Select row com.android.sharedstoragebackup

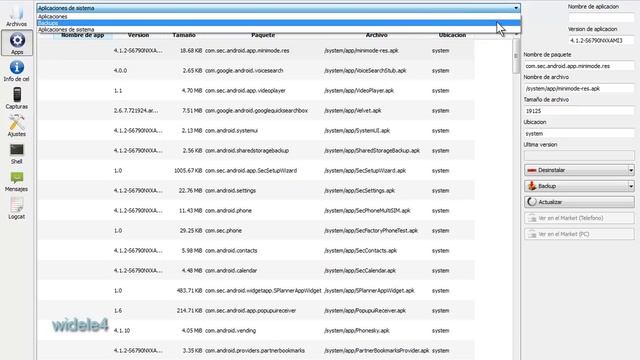coord(256,151)
